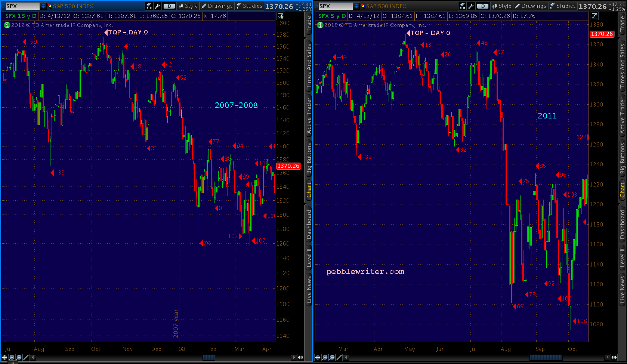Image resolution: width=627 pixels, height=364 pixels.
Task: Open the Drawings tools menu
Action: [217, 6]
